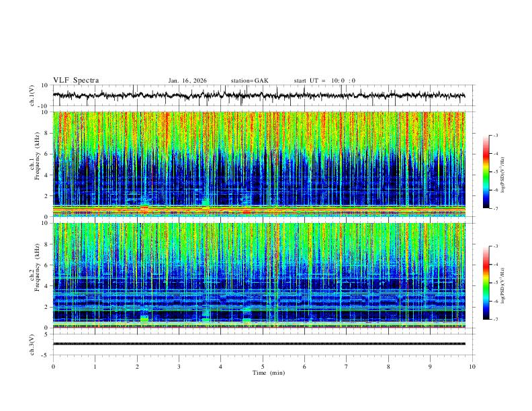Click the ch.1 waveform trace

click(x=259, y=95)
